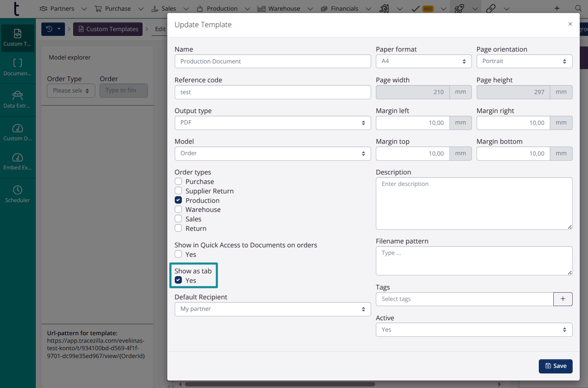
Task: Enable the Purchase order type checkbox
Action: click(x=178, y=182)
